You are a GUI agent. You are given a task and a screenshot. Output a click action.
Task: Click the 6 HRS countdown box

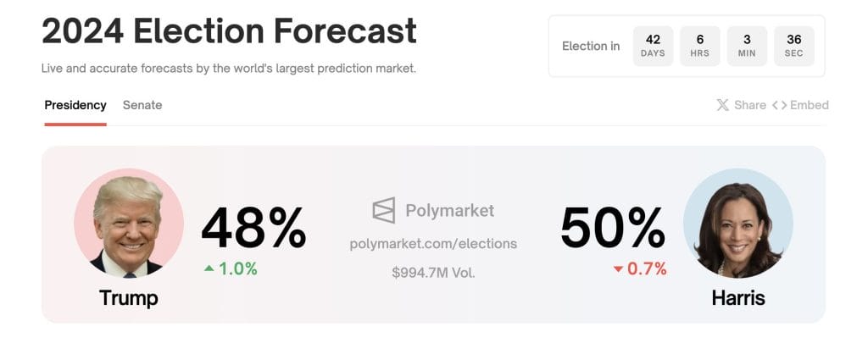699,46
